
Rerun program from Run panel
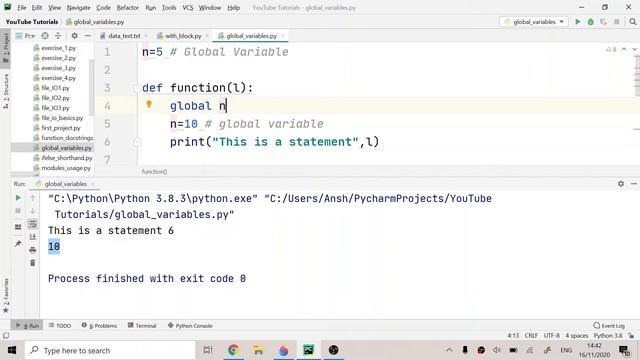coord(18,198)
